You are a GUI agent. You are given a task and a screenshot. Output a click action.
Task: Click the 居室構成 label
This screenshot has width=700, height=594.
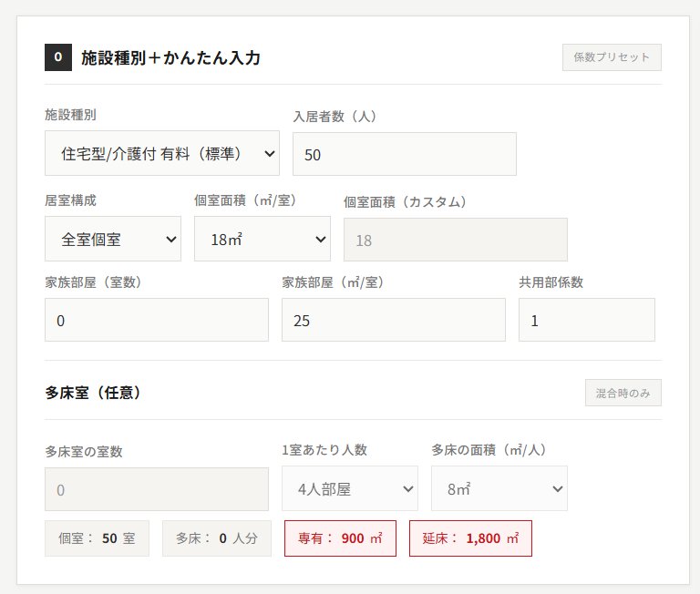70,200
